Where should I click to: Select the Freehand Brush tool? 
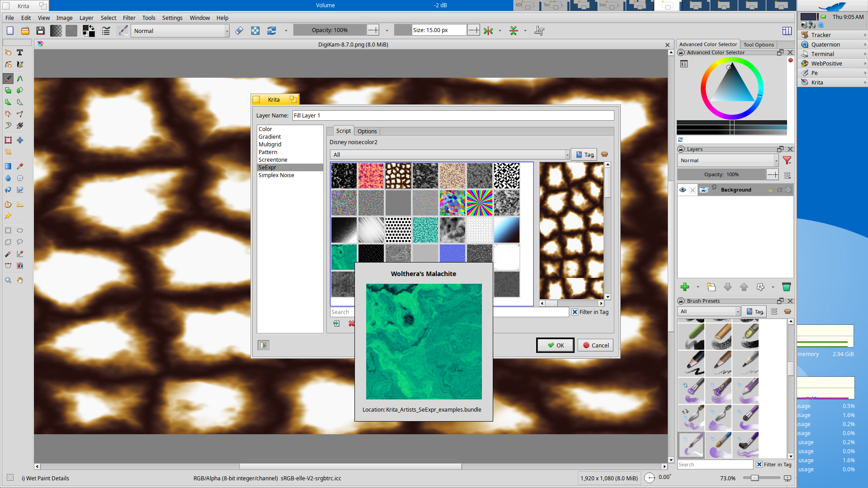(x=8, y=79)
